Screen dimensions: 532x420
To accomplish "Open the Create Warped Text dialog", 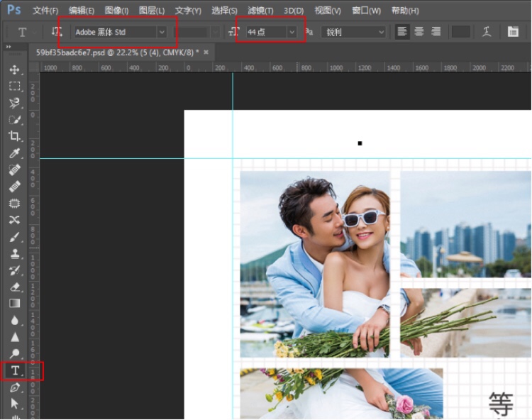I will point(487,32).
